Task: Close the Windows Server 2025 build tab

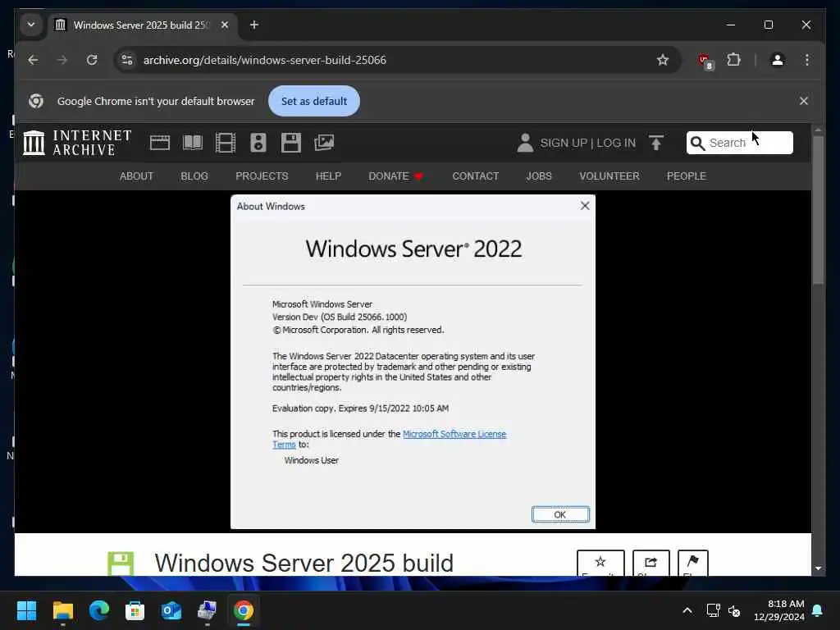Action: [x=225, y=25]
